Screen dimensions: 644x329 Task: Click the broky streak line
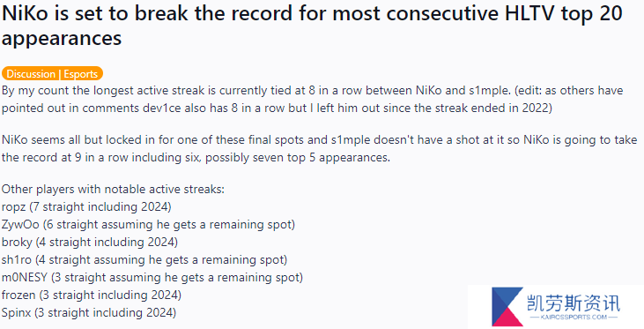[90, 242]
